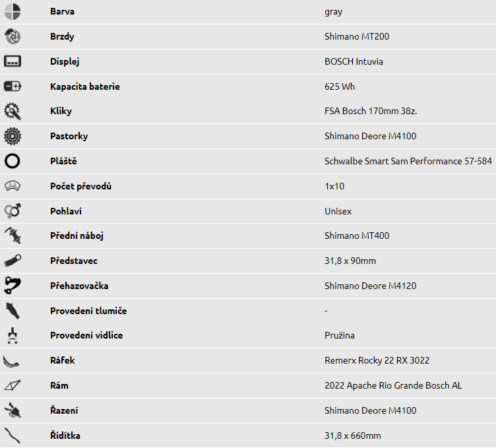The height and width of the screenshot is (448, 496).
Task: Click the shifter icon next to Řazení
Action: tap(13, 410)
